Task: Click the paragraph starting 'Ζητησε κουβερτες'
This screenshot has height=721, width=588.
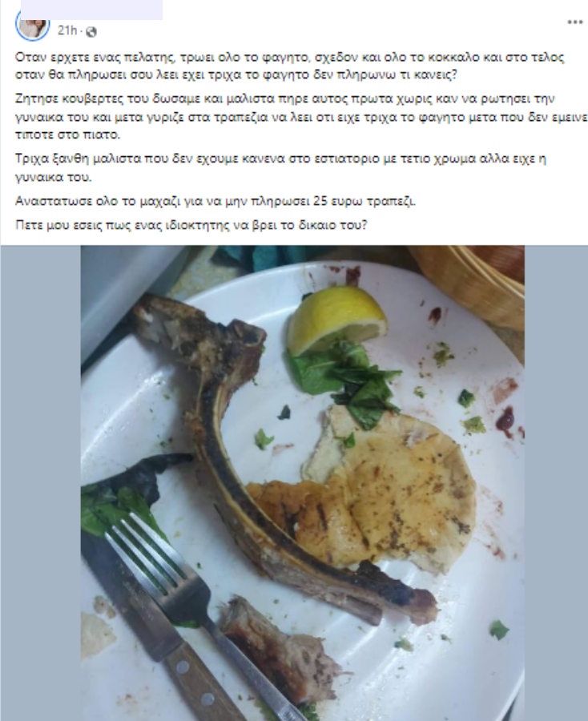Action: (301, 117)
